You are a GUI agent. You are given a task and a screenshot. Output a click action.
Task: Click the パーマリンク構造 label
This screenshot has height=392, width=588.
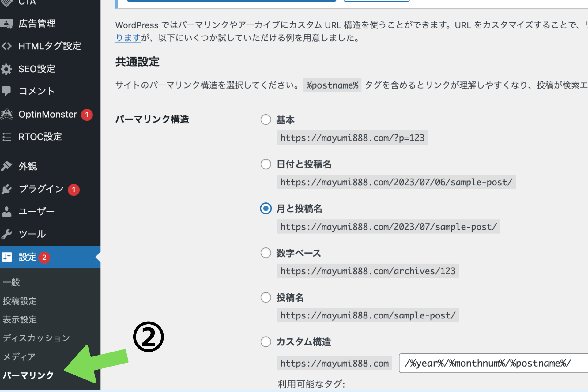152,119
